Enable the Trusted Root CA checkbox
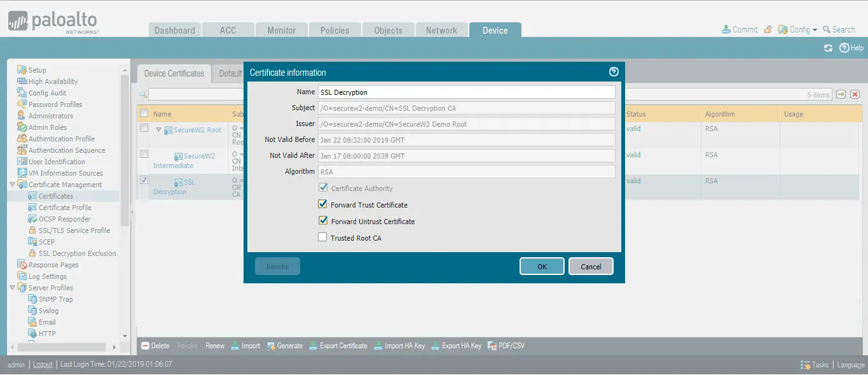This screenshot has height=375, width=868. (x=323, y=238)
